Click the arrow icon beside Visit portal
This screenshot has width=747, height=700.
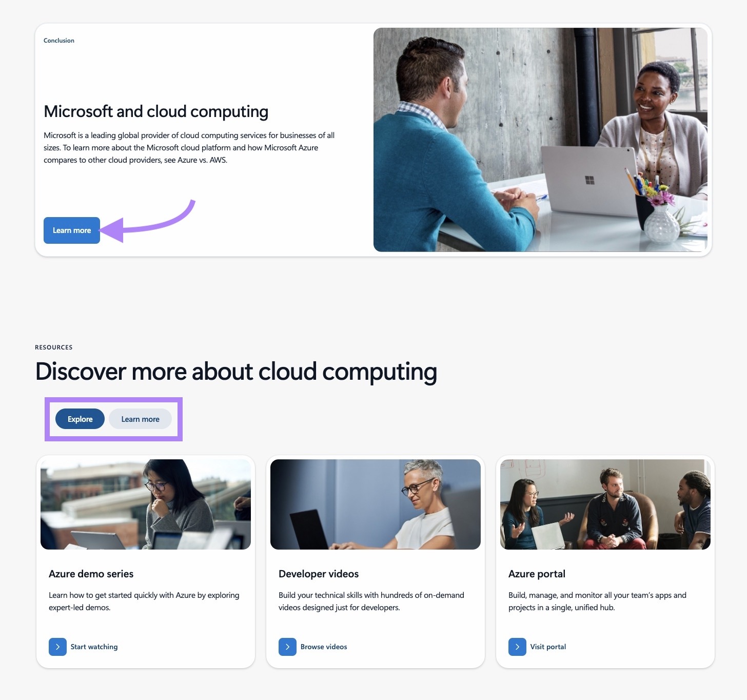[x=517, y=647]
